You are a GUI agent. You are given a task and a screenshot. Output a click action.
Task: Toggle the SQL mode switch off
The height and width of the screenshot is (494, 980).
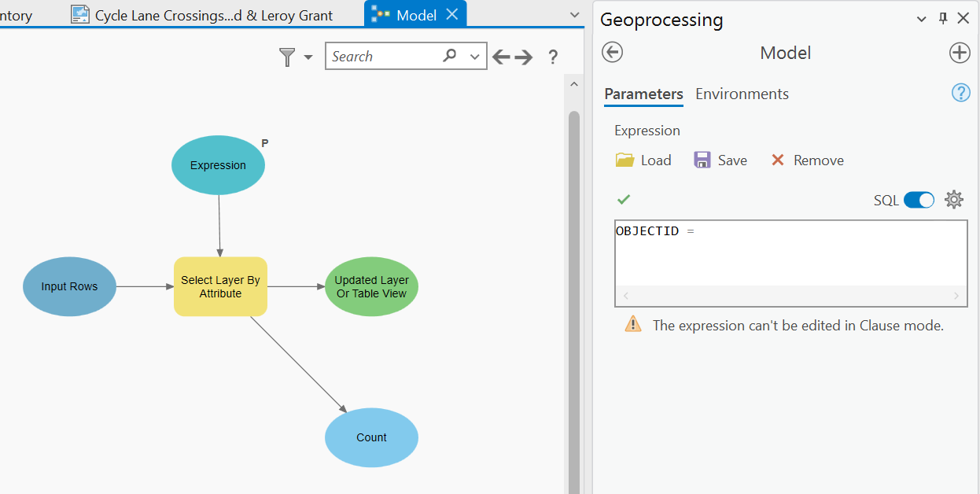[919, 200]
